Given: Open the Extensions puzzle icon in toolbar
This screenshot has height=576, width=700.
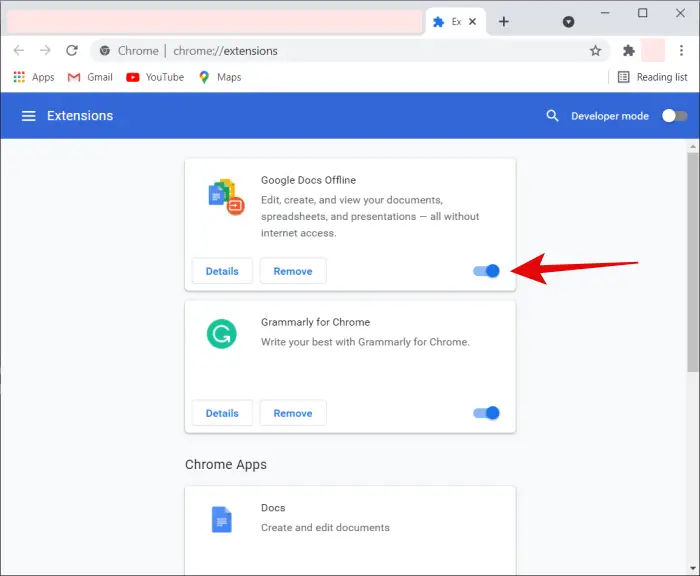Looking at the screenshot, I should coord(629,50).
